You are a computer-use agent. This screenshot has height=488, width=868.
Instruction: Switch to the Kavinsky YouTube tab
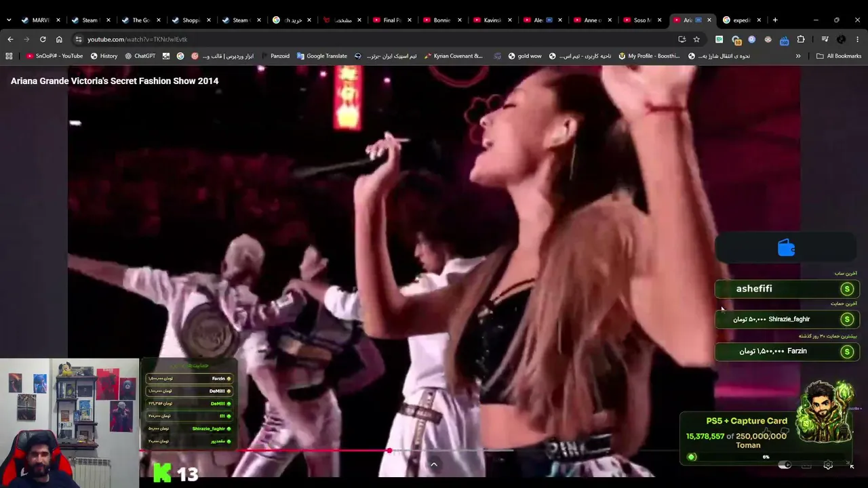[x=492, y=20]
